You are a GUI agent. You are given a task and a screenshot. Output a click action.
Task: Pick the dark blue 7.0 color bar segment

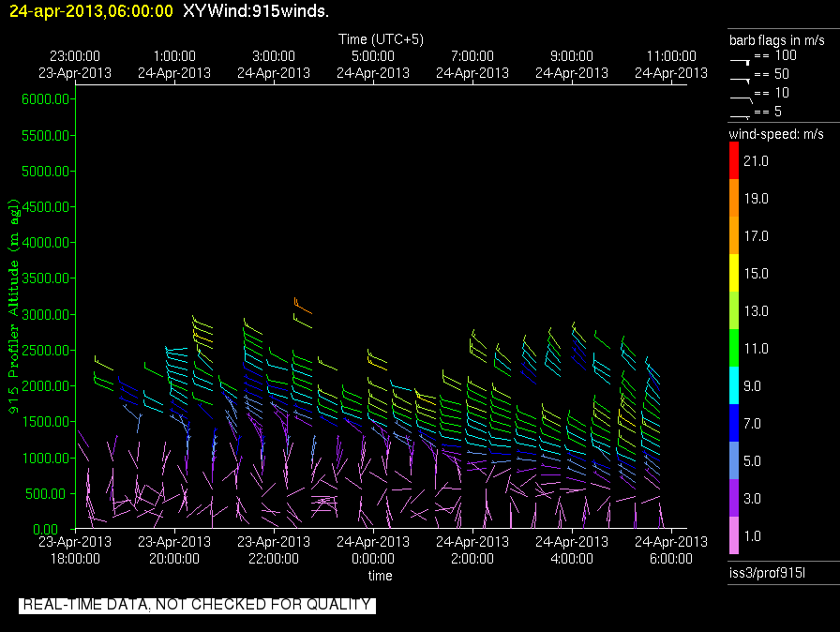coord(734,423)
